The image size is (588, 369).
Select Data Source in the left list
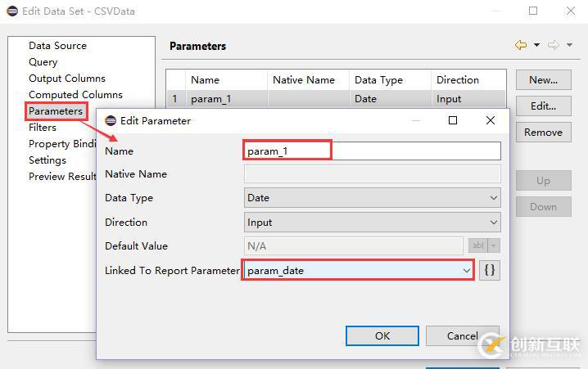pos(57,46)
